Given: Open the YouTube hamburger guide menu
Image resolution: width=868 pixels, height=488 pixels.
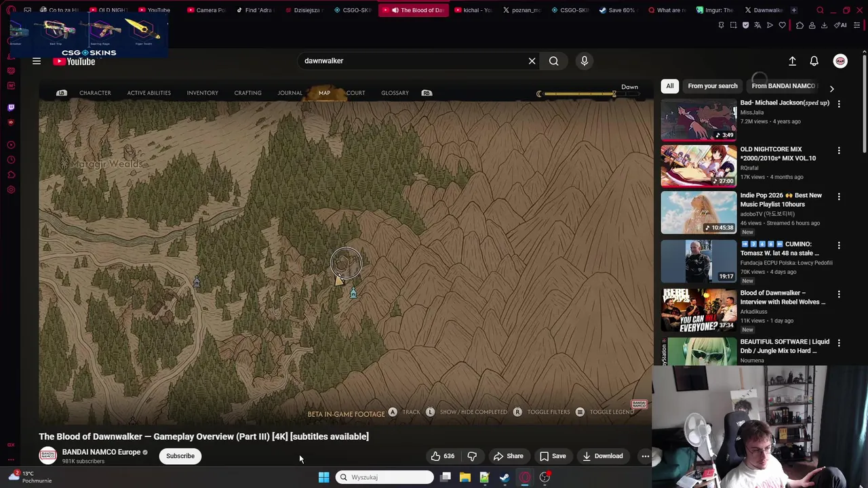Looking at the screenshot, I should coord(37,61).
